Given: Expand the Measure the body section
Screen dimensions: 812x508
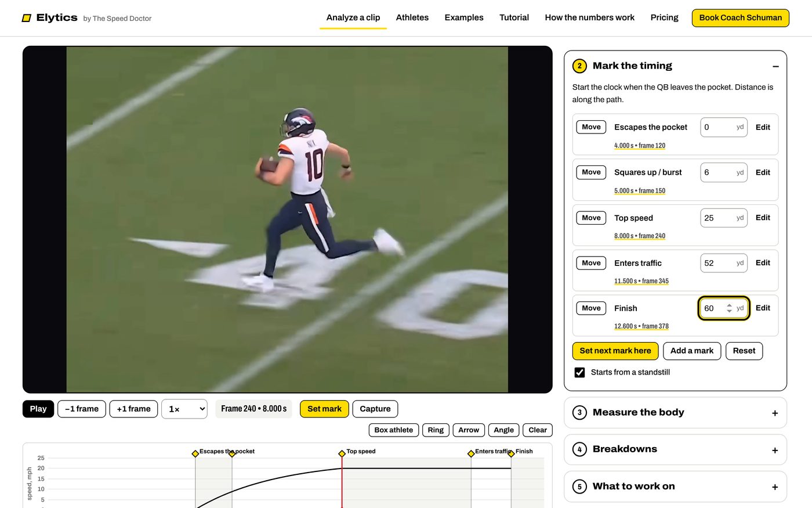Looking at the screenshot, I should [675, 413].
